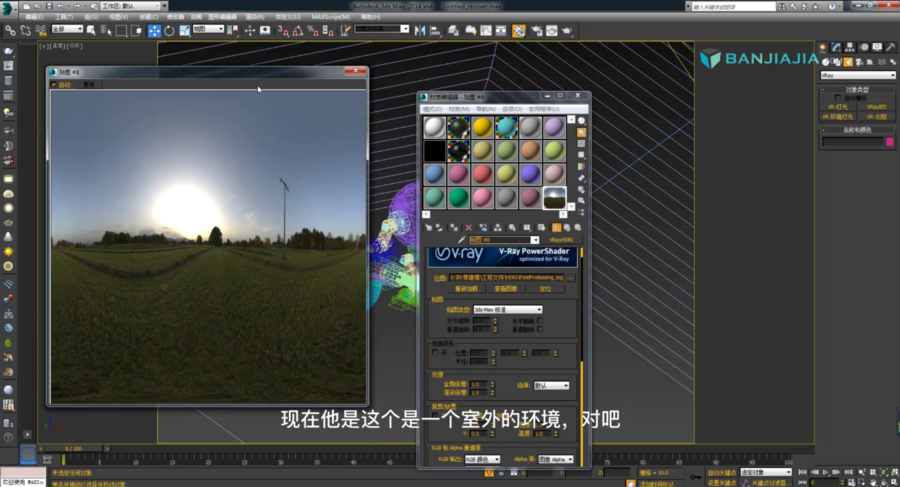This screenshot has width=900, height=487.
Task: Click Delete (red X) in Material Editor
Action: pos(468,228)
